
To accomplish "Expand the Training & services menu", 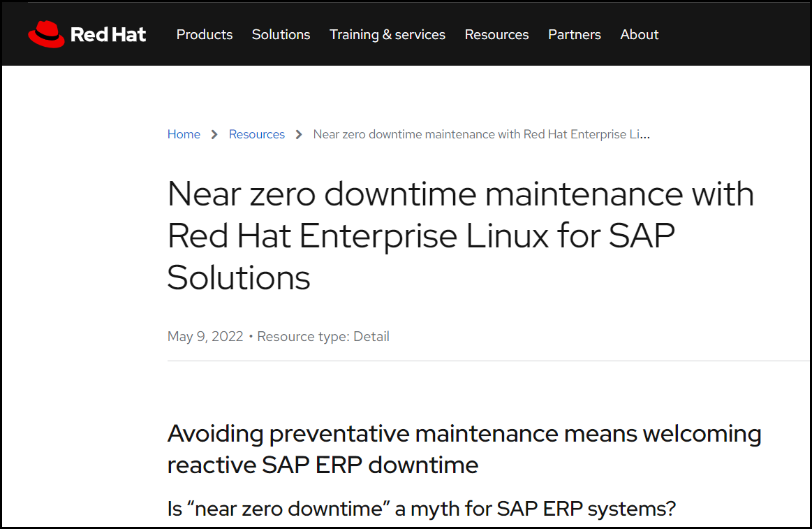I will (387, 35).
